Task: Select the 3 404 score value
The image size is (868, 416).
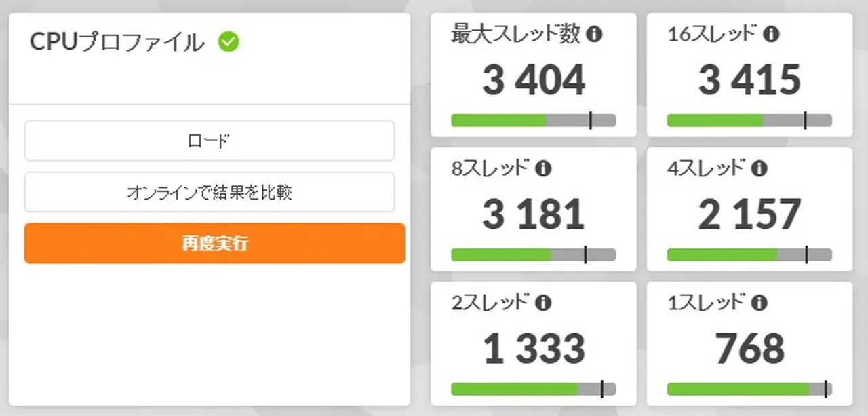Action: point(534,80)
